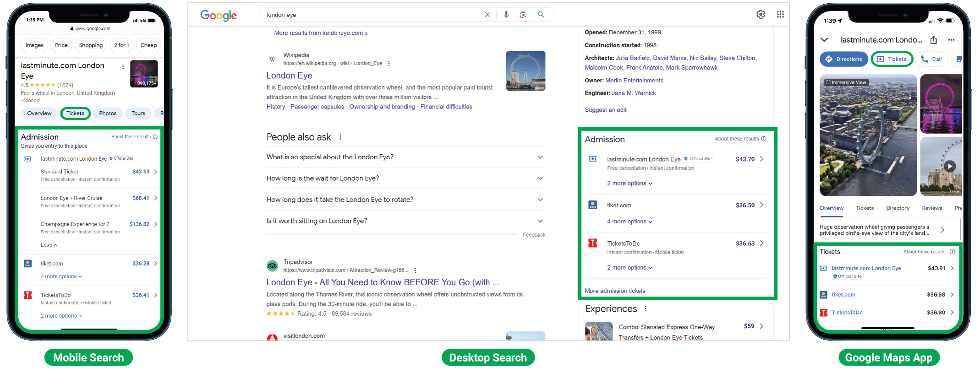The image size is (980, 373).
Task: Open the Google apps grid
Action: [780, 14]
